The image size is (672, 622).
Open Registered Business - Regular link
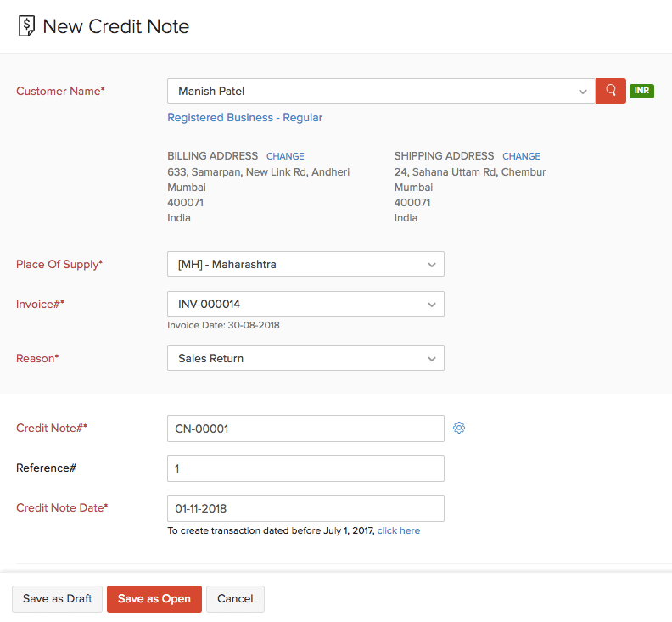244,118
